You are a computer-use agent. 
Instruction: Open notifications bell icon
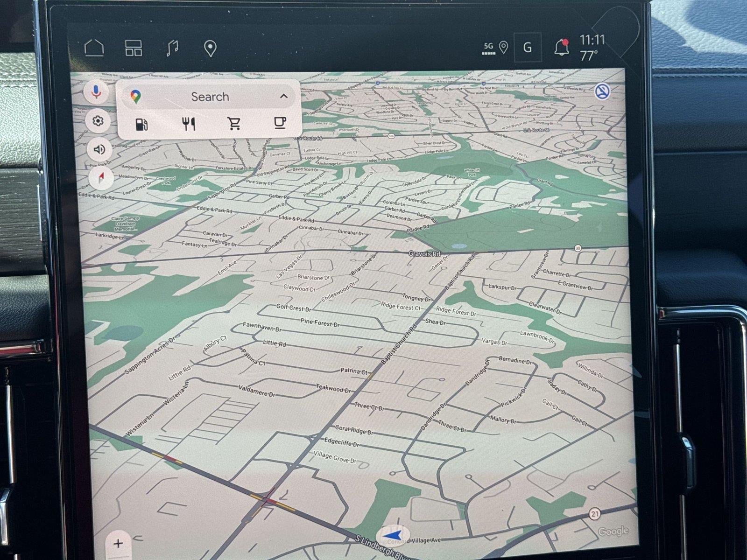[x=561, y=47]
